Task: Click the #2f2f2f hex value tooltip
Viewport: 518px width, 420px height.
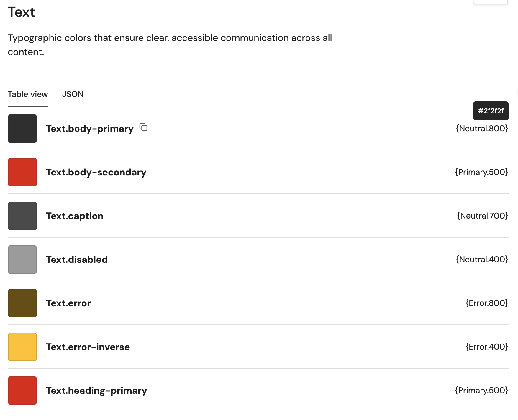Action: click(x=491, y=111)
